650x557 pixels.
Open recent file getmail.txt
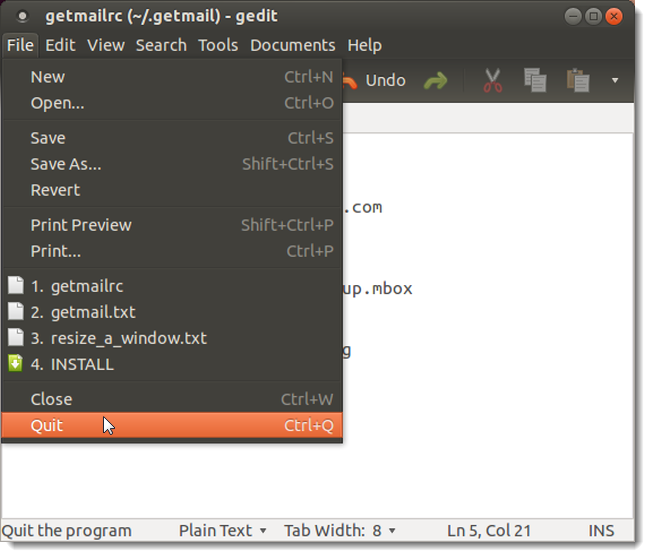click(93, 312)
